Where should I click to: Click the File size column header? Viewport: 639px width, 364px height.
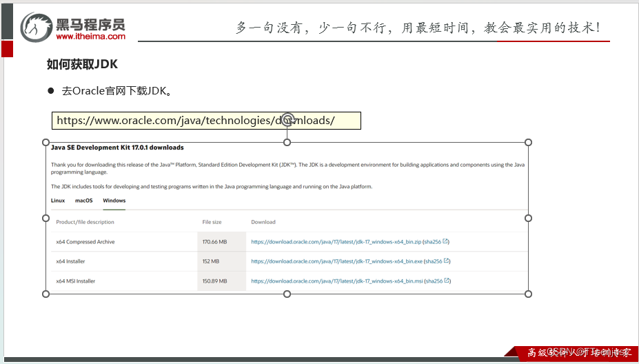(x=212, y=222)
